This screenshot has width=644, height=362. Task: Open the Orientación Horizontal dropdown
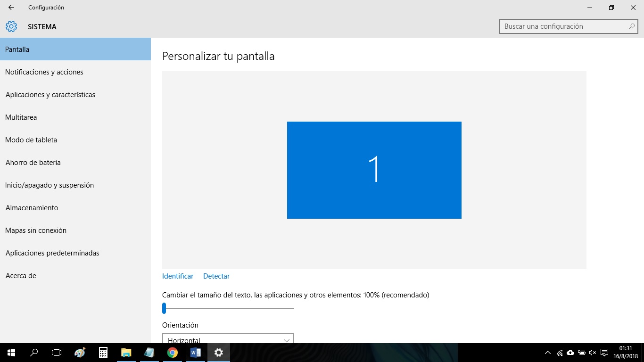point(228,338)
